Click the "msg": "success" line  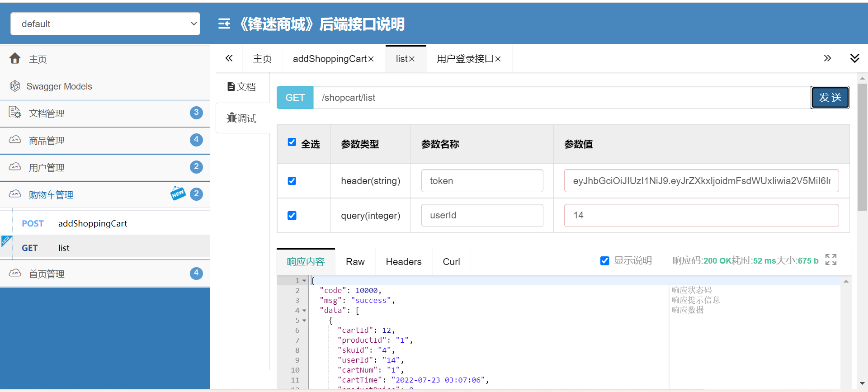point(357,300)
